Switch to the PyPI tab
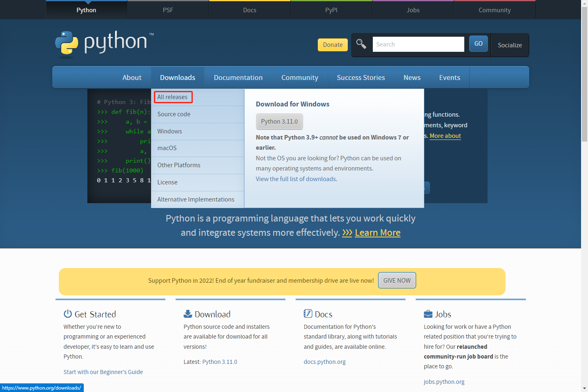The width and height of the screenshot is (588, 392). 331,10
